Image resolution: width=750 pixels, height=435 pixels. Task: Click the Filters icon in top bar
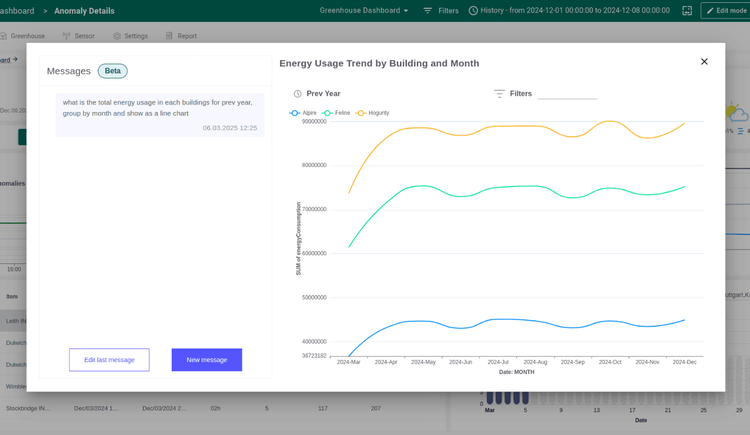(x=428, y=11)
